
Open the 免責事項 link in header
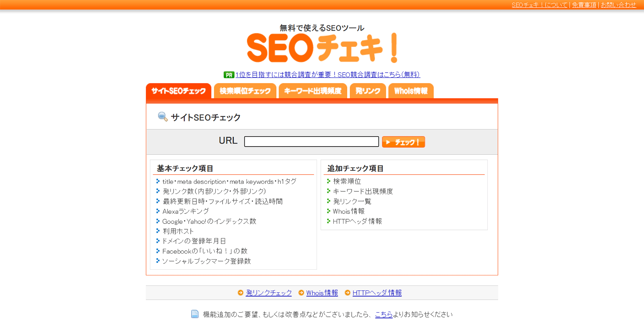[x=584, y=5]
